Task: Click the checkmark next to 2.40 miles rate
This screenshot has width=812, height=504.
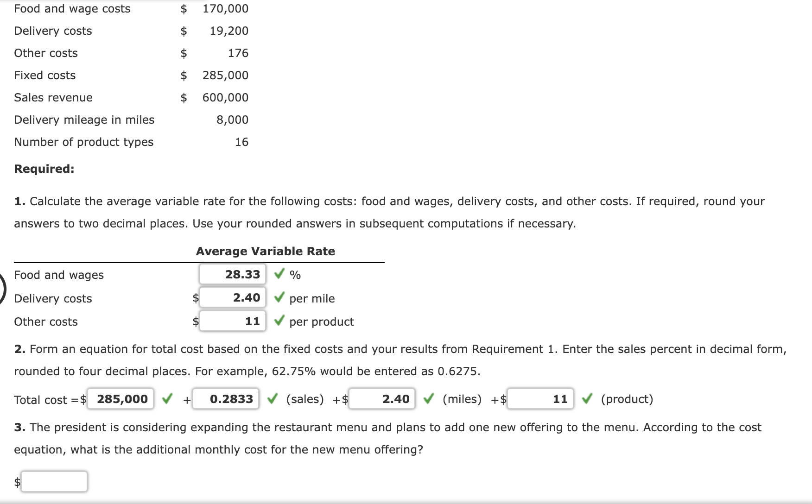Action: [429, 398]
